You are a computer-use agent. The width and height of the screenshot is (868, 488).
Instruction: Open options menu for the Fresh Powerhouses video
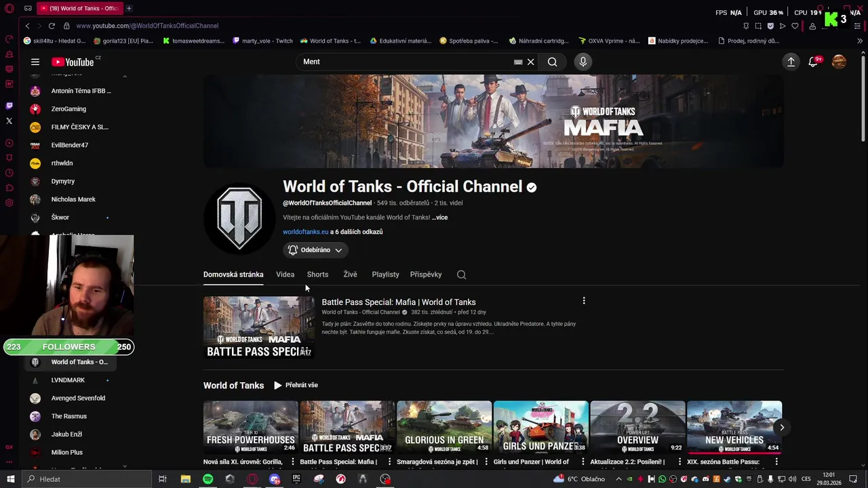pyautogui.click(x=292, y=462)
